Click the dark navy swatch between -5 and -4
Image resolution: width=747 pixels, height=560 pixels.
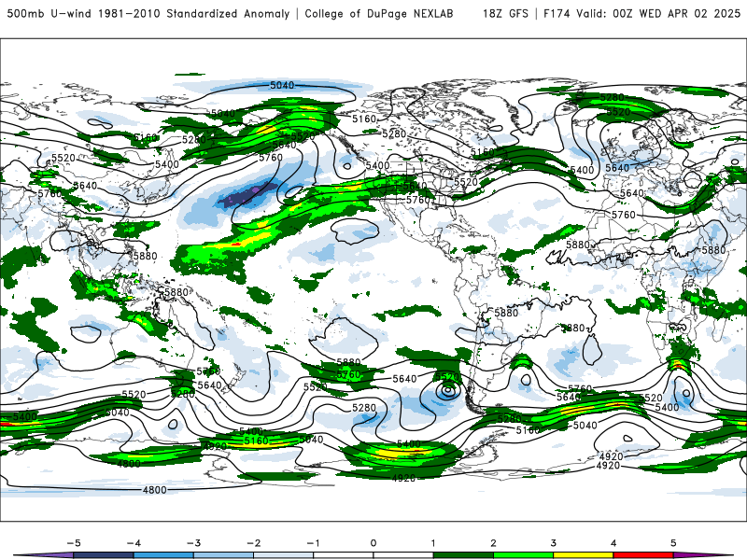(x=104, y=555)
